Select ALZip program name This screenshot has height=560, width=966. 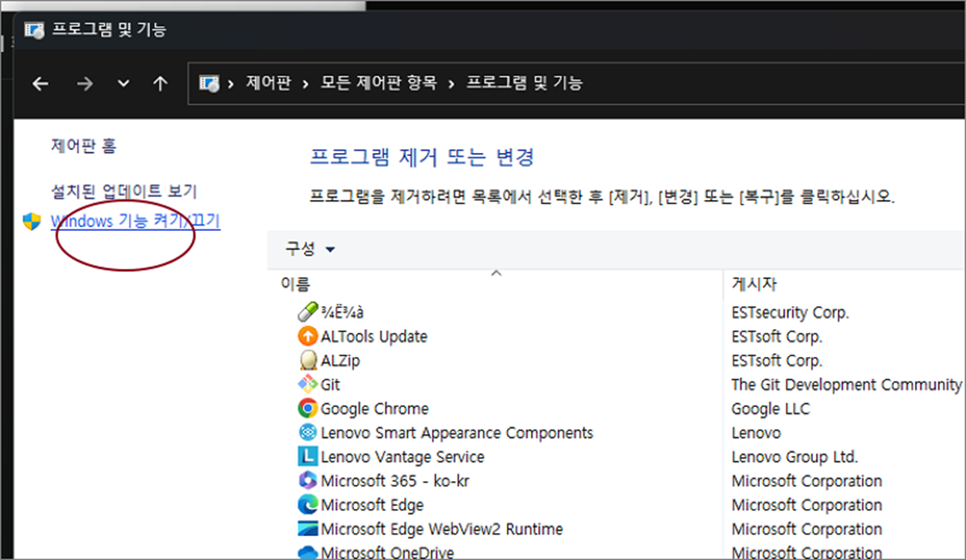pyautogui.click(x=340, y=361)
